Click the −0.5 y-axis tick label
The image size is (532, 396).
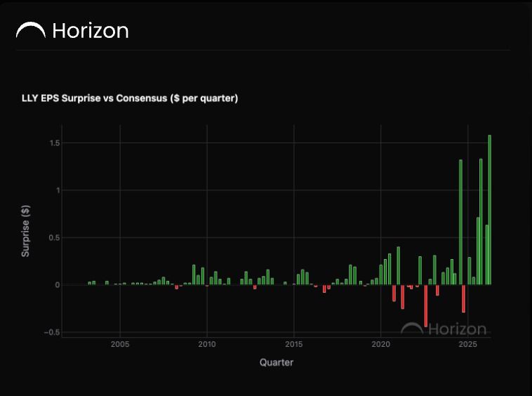(52, 333)
